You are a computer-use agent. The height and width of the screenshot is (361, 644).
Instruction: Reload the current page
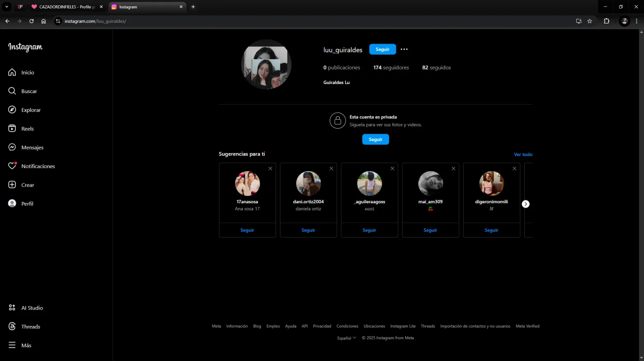31,21
